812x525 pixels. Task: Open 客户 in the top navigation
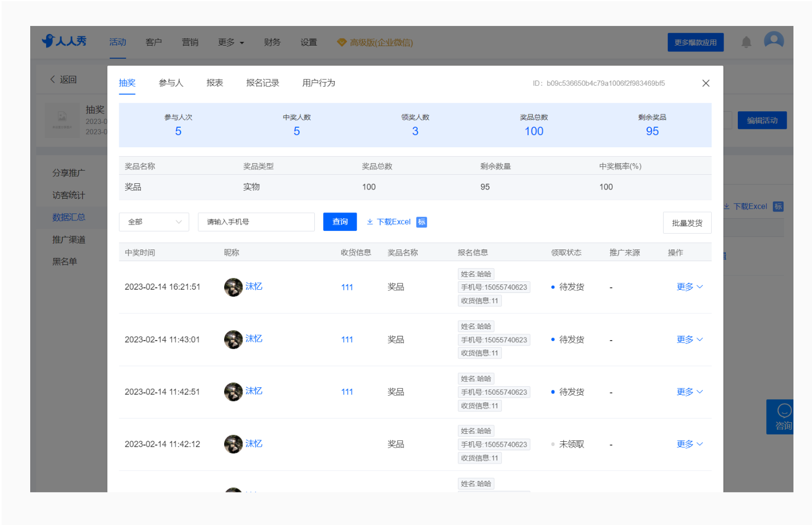[154, 42]
